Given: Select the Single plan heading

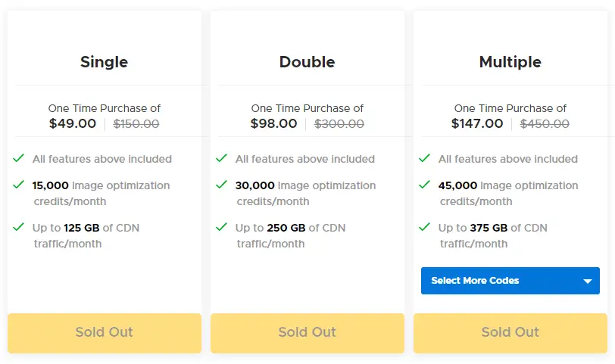Looking at the screenshot, I should click(105, 62).
